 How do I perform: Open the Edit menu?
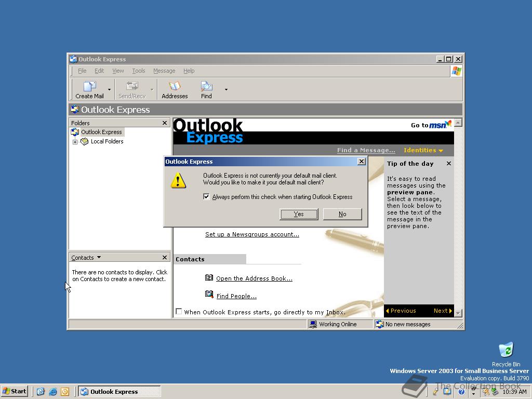pyautogui.click(x=99, y=71)
